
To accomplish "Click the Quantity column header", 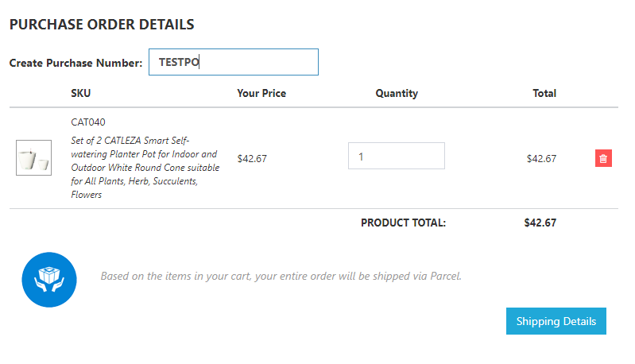I will [x=397, y=93].
